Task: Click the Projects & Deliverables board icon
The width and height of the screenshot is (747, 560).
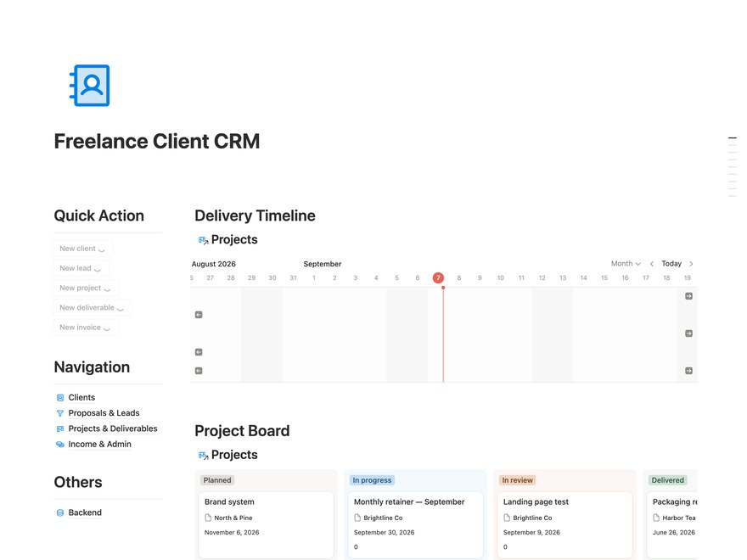Action: coord(60,429)
